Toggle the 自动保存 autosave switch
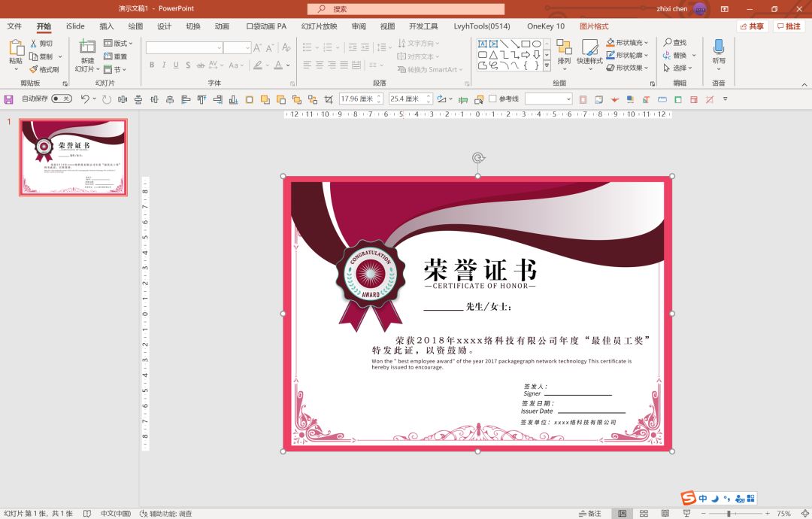This screenshot has width=812, height=519. tap(62, 99)
